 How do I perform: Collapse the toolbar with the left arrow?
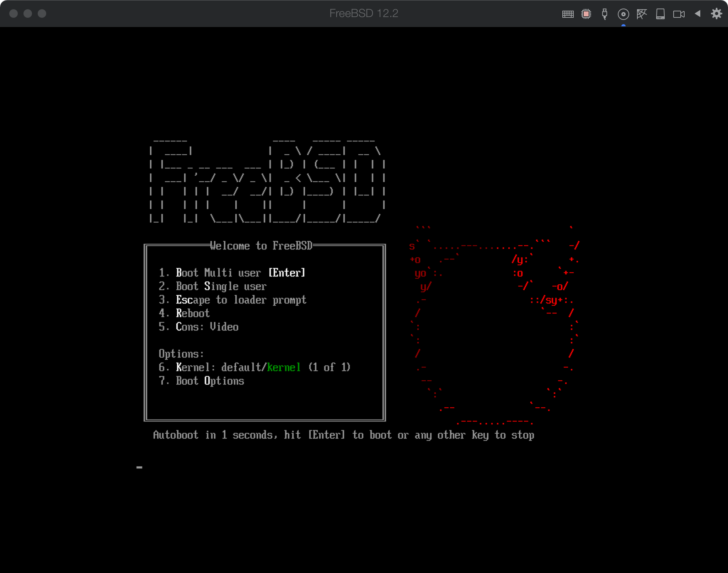(x=697, y=14)
